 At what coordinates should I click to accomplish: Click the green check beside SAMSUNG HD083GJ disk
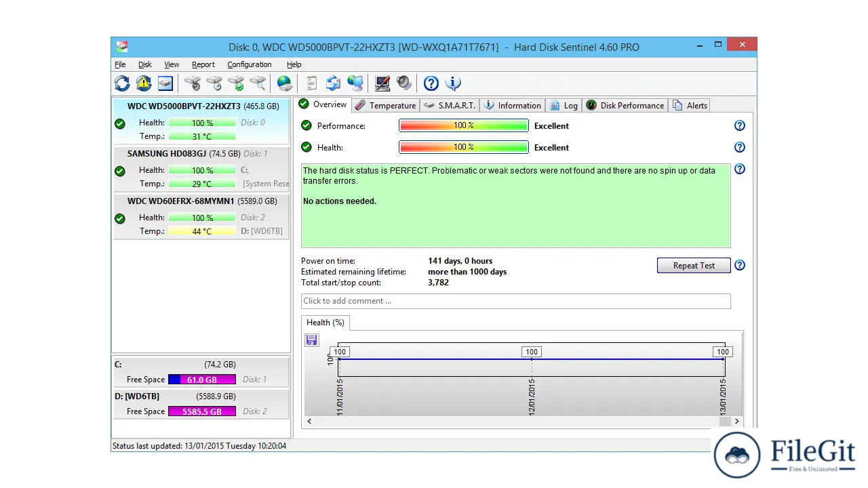click(x=120, y=171)
